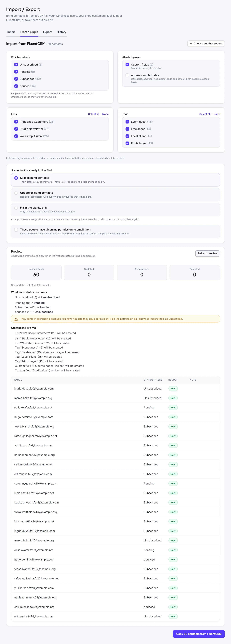
Task: Click the Pending status for soren.nygaard.fc10@example.org
Action: click(149, 484)
